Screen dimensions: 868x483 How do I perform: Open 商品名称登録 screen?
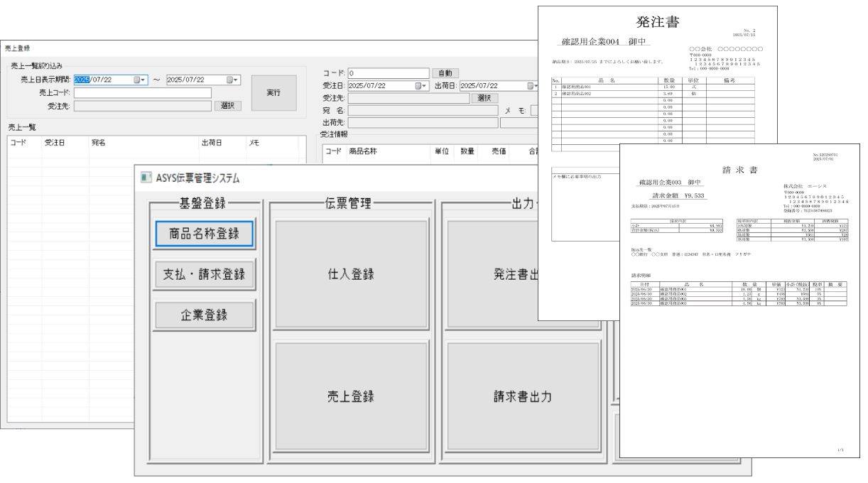[204, 234]
